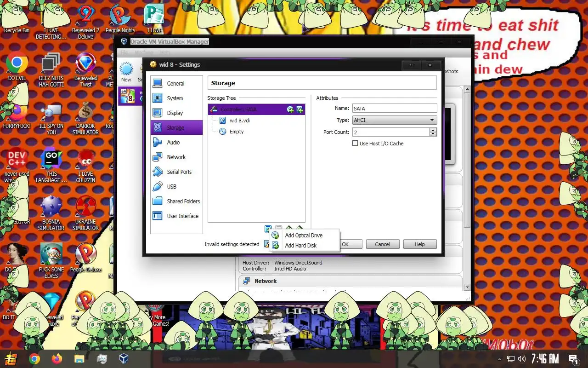Click New in VirtualBox Manager toolbar
Image resolution: width=588 pixels, height=368 pixels.
click(x=126, y=73)
